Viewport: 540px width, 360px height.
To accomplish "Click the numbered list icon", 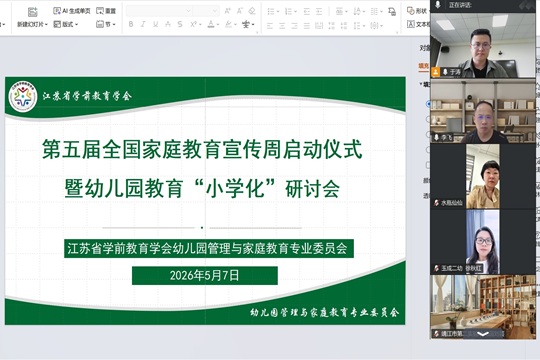I will [x=289, y=12].
